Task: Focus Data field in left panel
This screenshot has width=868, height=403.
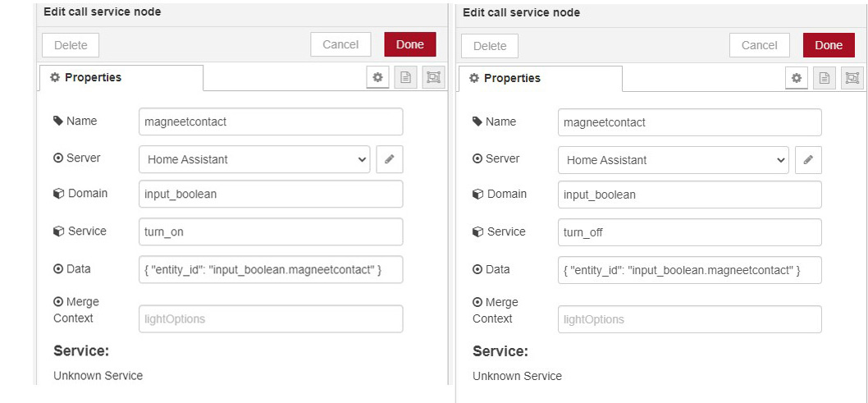Action: pos(271,269)
